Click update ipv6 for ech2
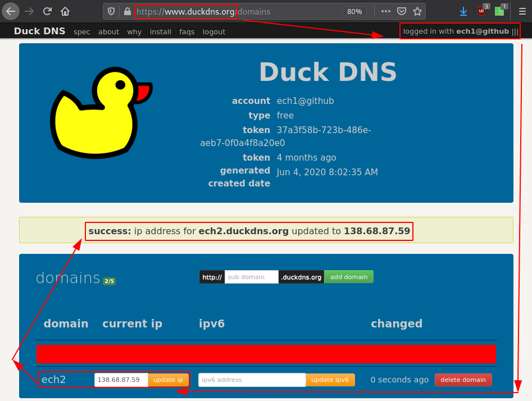Viewport: 532px width, 401px height. click(x=330, y=380)
